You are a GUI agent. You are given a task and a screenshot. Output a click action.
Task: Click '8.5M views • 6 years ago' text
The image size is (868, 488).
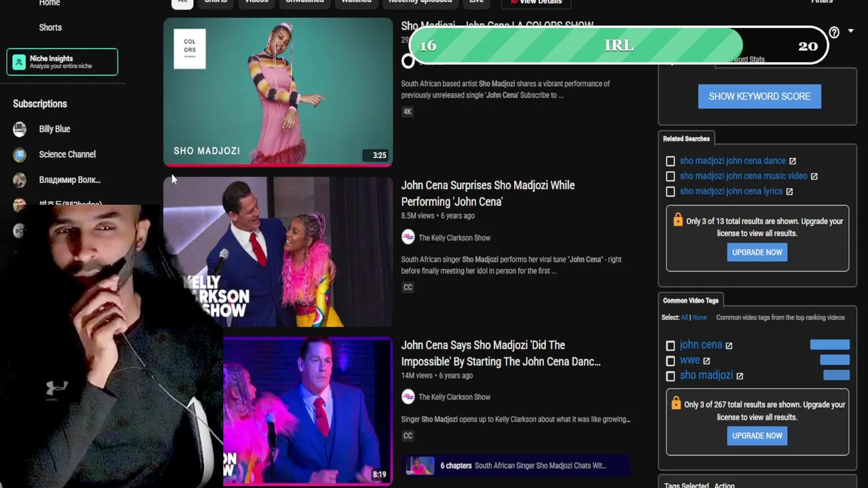[x=437, y=216]
